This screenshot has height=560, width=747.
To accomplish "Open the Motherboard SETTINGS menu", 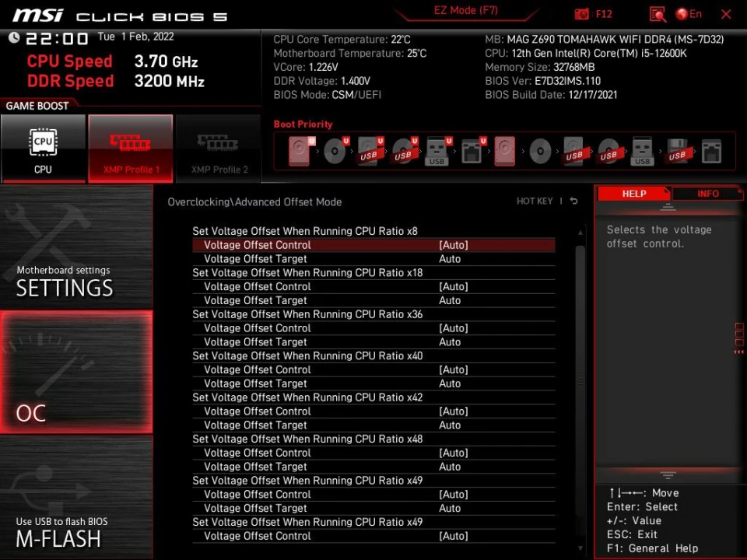I will [x=76, y=247].
